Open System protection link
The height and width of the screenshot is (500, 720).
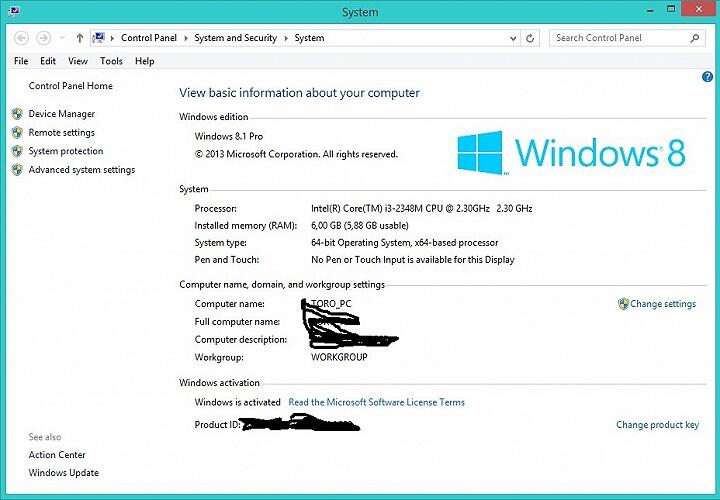tap(66, 151)
